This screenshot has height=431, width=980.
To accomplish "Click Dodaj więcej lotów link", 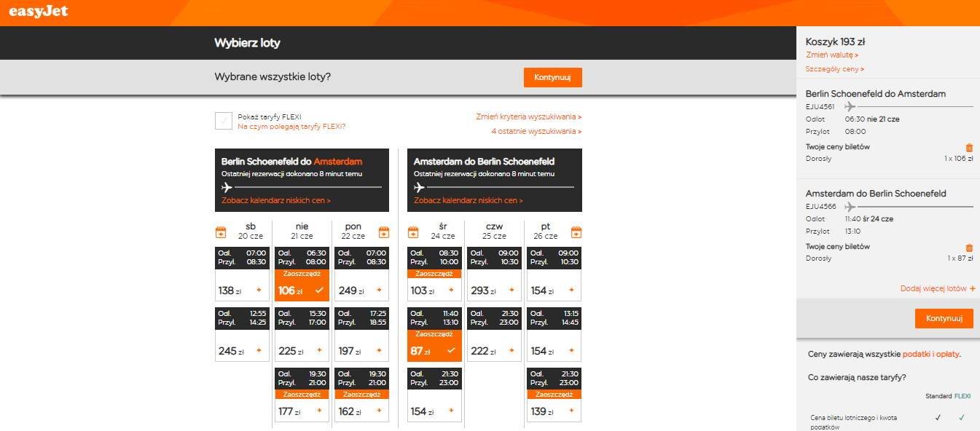I will tap(938, 288).
